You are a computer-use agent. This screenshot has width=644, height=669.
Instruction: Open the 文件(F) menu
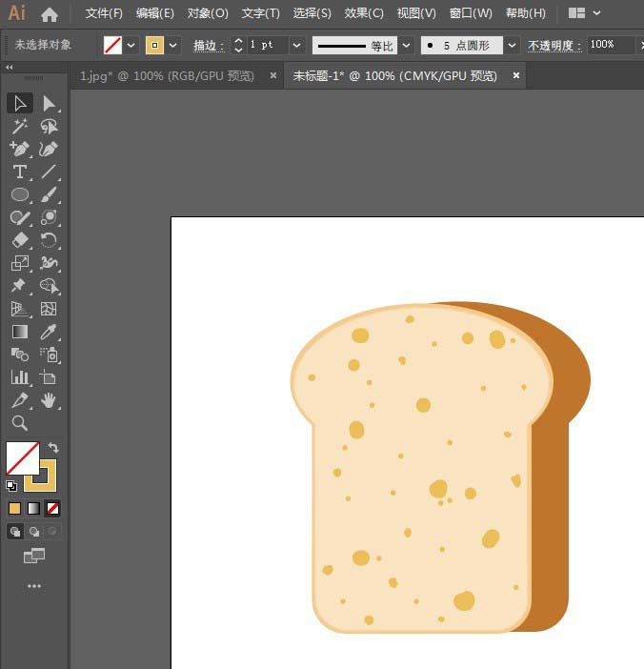[x=104, y=13]
